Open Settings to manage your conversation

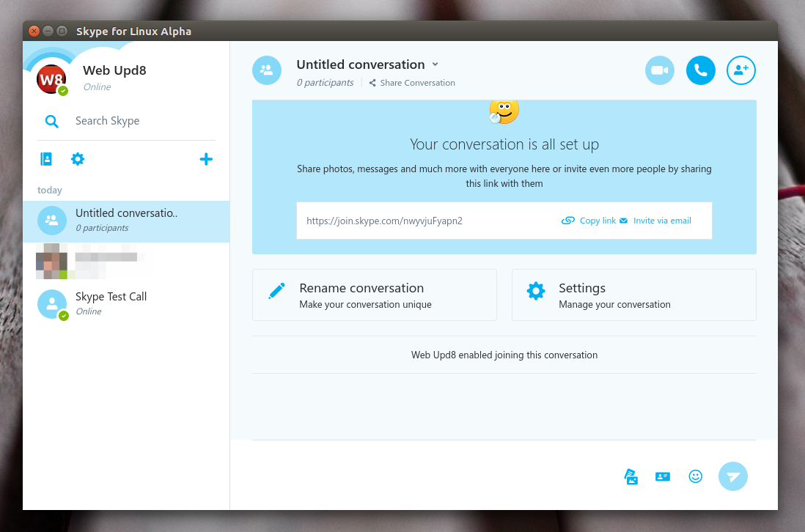pyautogui.click(x=633, y=295)
